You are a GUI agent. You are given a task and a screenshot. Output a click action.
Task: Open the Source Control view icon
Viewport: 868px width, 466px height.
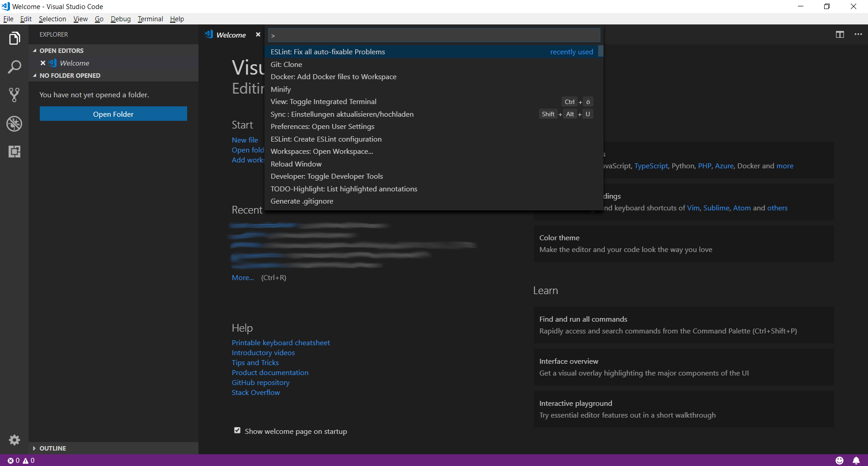(x=14, y=95)
